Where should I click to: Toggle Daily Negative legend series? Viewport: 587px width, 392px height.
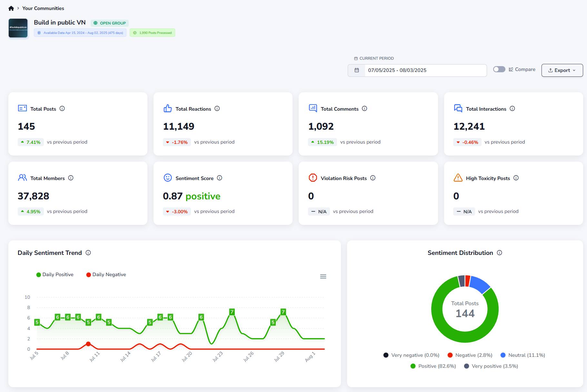[106, 275]
